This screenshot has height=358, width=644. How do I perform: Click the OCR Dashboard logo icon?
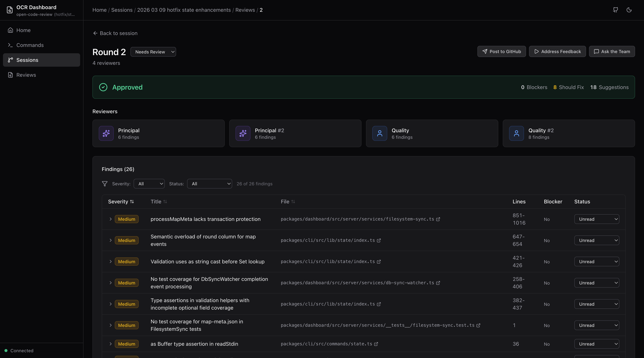click(10, 10)
